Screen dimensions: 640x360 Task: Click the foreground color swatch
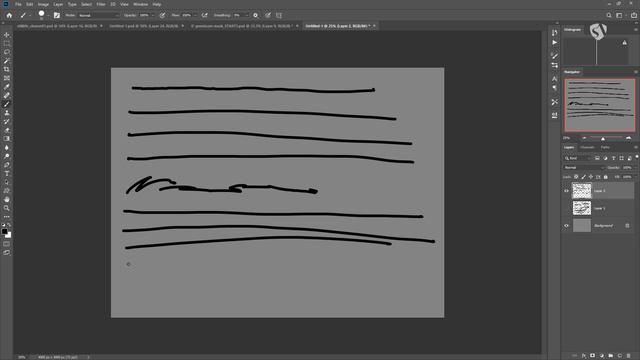click(x=4, y=231)
